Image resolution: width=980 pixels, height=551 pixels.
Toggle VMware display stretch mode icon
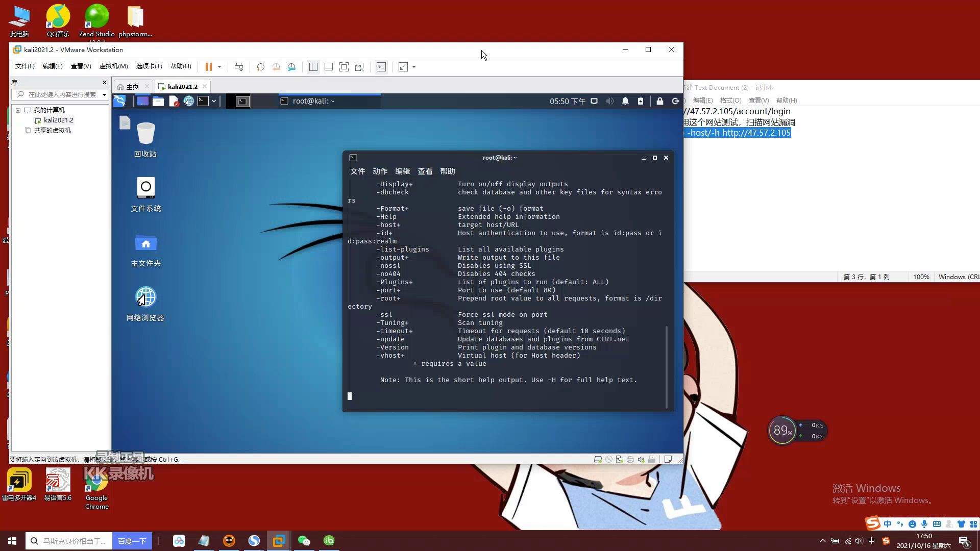[x=404, y=66]
